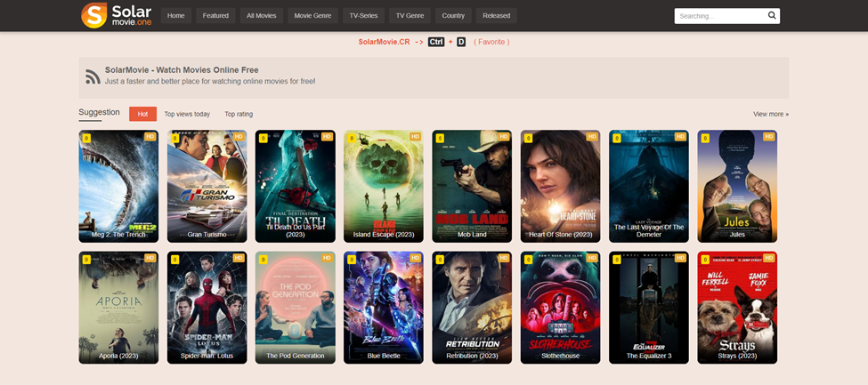Viewport: 868px width, 385px height.
Task: Click HD badge on Gran Turismo poster
Action: [239, 137]
